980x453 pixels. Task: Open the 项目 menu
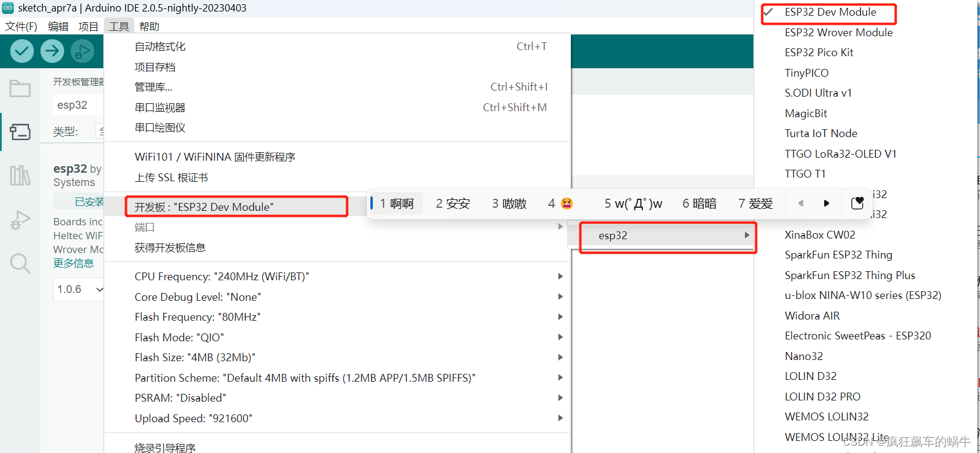coord(88,27)
